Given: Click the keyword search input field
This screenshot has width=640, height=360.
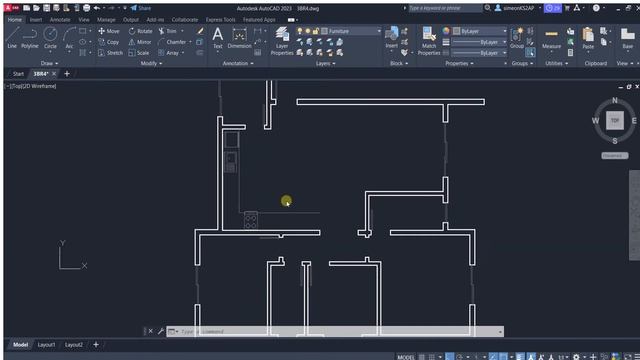Looking at the screenshot, I should click(445, 8).
